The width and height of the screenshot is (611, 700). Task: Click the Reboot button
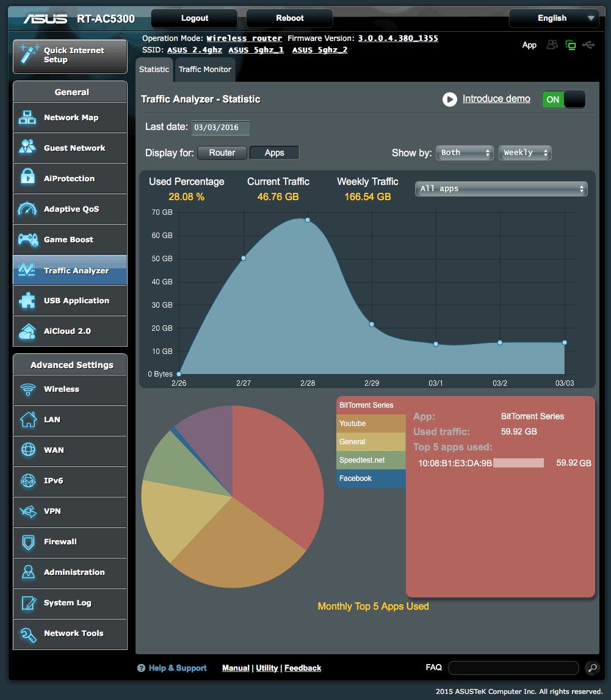coord(289,18)
